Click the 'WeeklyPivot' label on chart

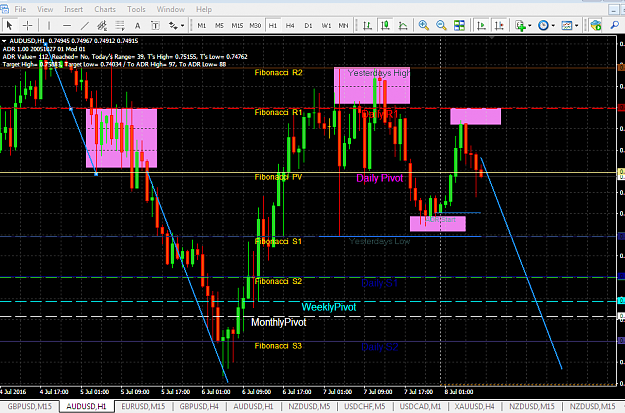[x=329, y=307]
